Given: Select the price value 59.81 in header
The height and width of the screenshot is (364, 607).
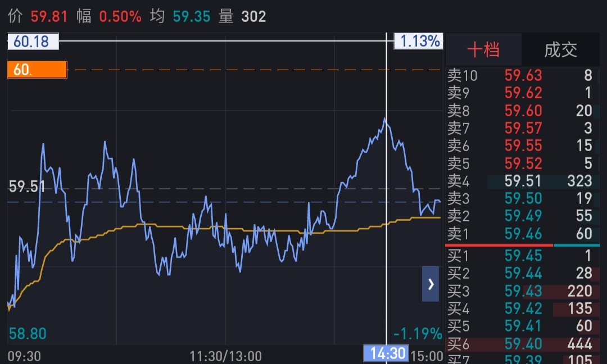Looking at the screenshot, I should click(x=49, y=17).
